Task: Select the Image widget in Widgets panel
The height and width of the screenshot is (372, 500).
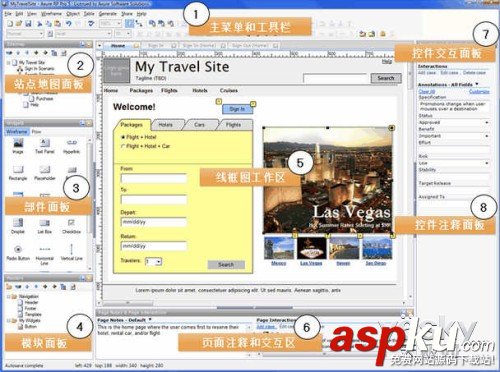Action: 18,146
